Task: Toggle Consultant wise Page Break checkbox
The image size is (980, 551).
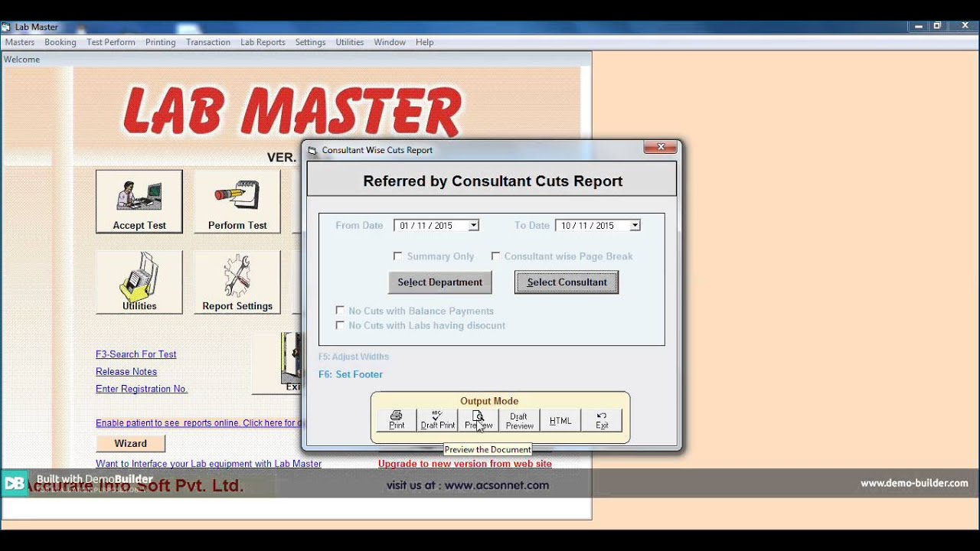Action: pyautogui.click(x=495, y=256)
